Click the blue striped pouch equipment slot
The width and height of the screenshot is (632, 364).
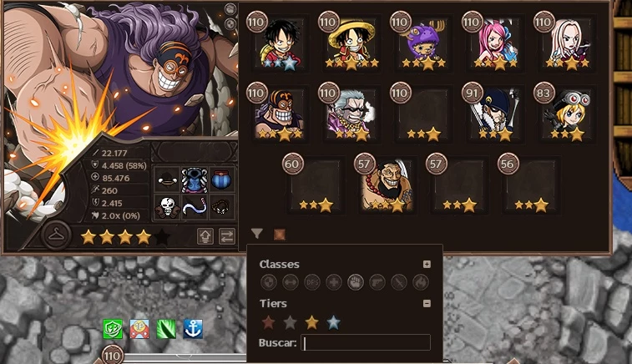(x=221, y=180)
